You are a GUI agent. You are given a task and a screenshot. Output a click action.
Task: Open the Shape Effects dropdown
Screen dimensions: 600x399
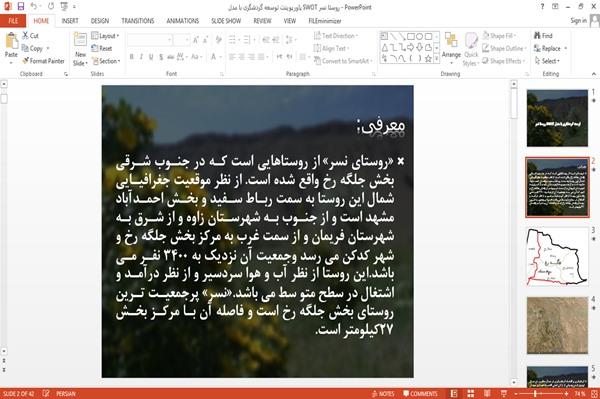click(x=503, y=61)
